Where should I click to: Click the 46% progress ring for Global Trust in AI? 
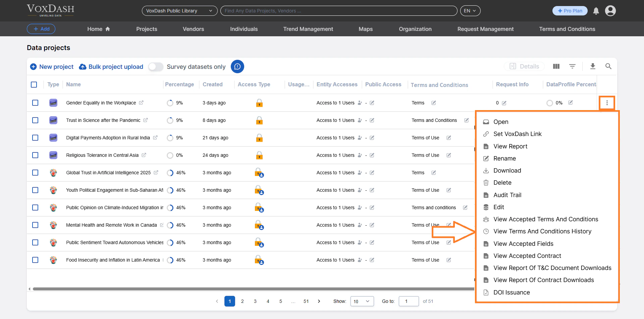point(170,173)
